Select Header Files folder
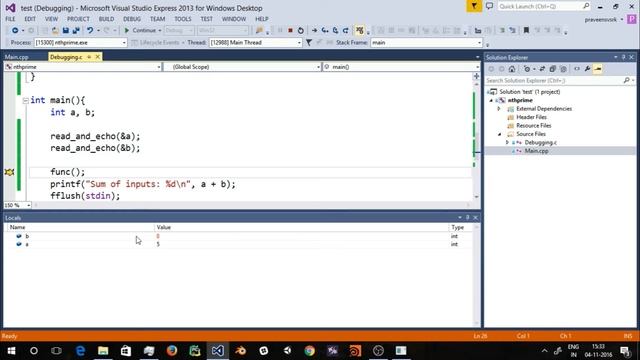The height and width of the screenshot is (360, 640). click(x=531, y=118)
